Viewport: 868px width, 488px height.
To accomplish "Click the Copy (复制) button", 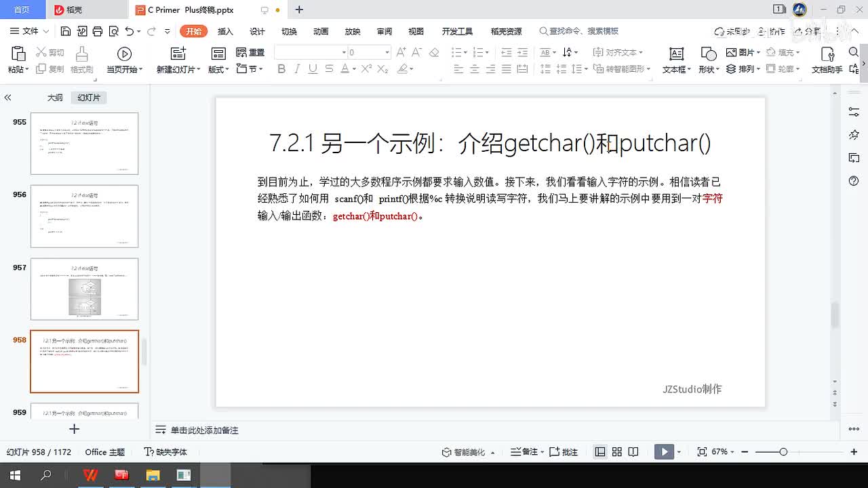I will tap(50, 69).
